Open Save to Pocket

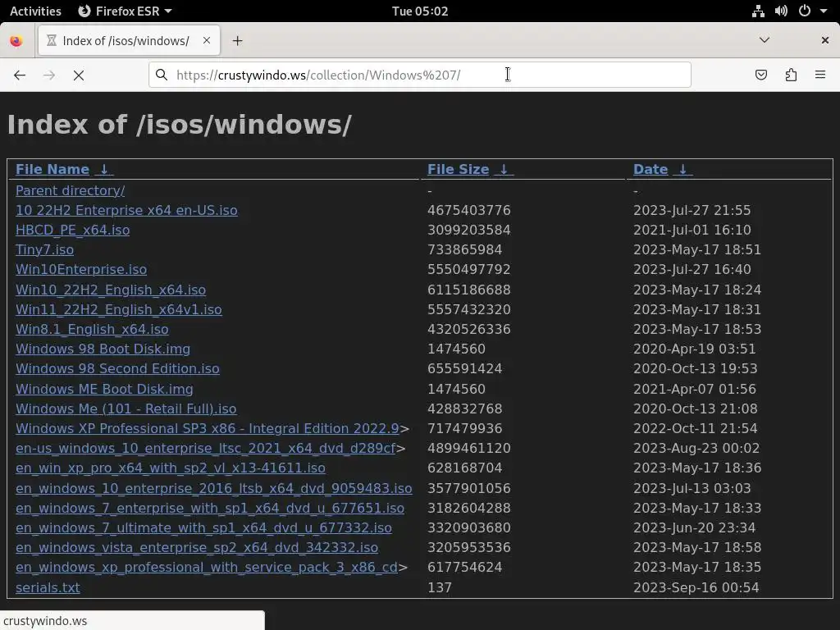point(760,75)
